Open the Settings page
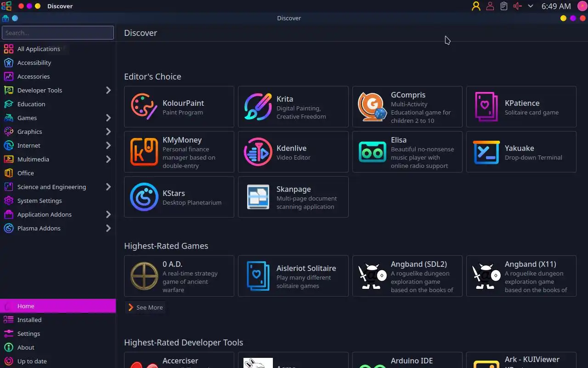588x368 pixels. click(x=58, y=333)
